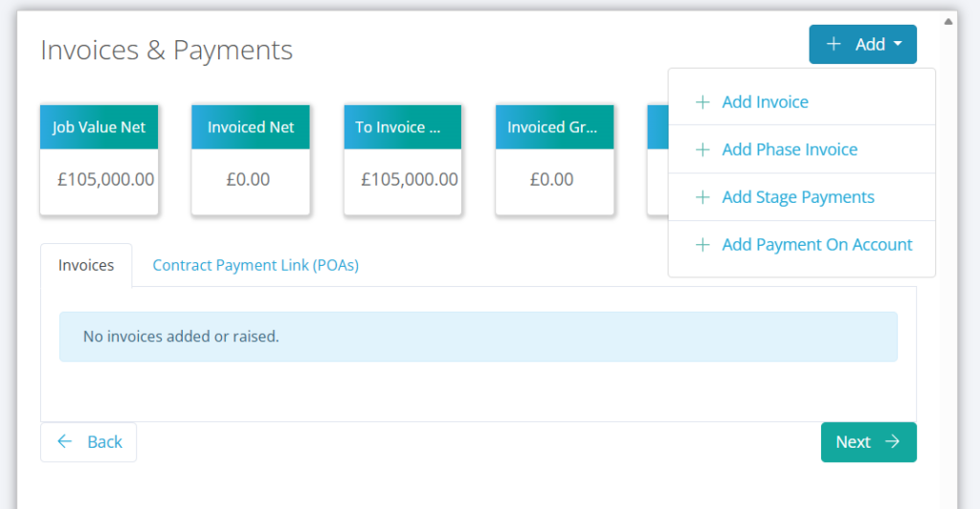Screen dimensions: 980x509
Task: Click the plus icon beside Add Phase Invoice
Action: click(702, 149)
